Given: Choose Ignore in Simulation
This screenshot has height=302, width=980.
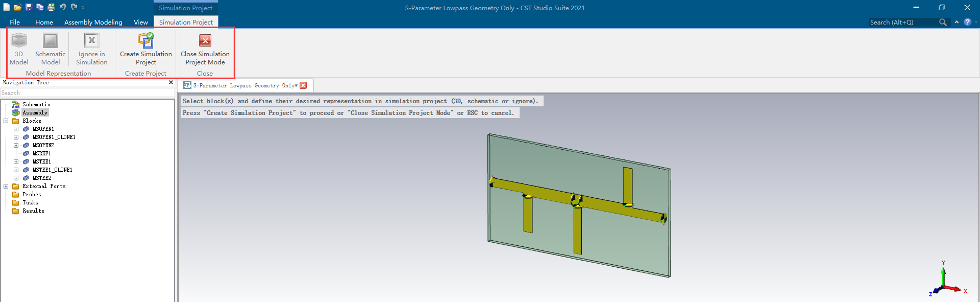Looking at the screenshot, I should click(x=92, y=49).
